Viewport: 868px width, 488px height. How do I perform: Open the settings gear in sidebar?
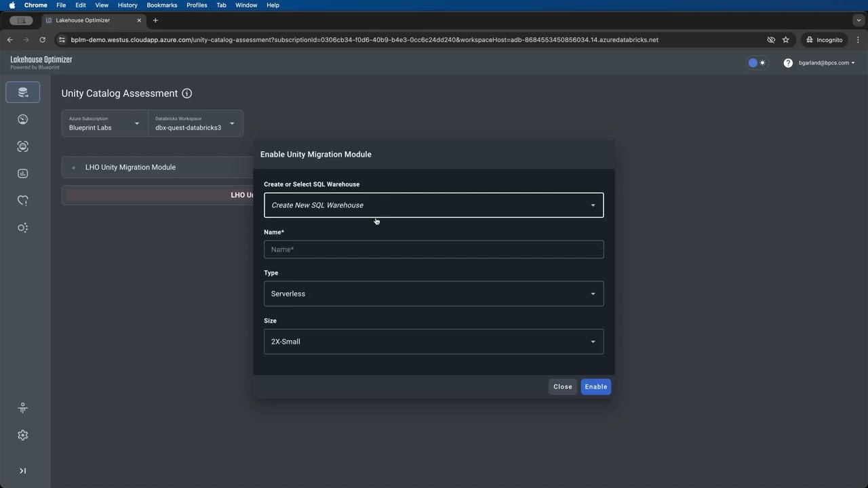pyautogui.click(x=23, y=435)
